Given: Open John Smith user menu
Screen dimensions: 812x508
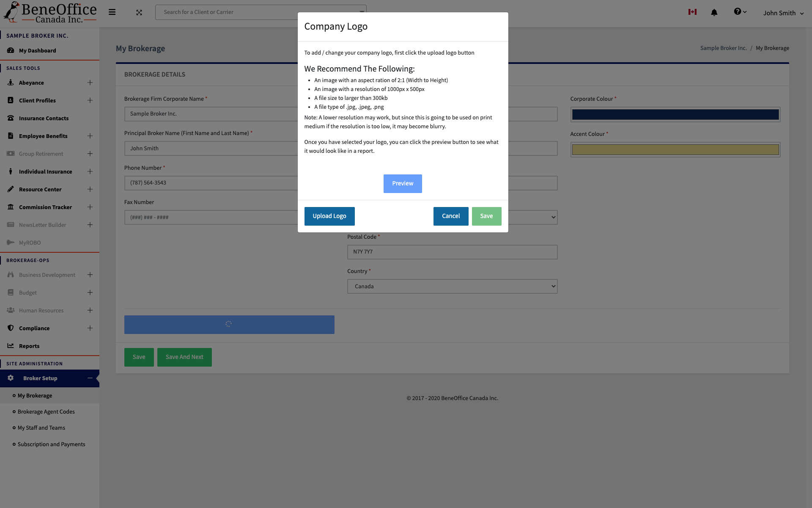Looking at the screenshot, I should [x=783, y=13].
